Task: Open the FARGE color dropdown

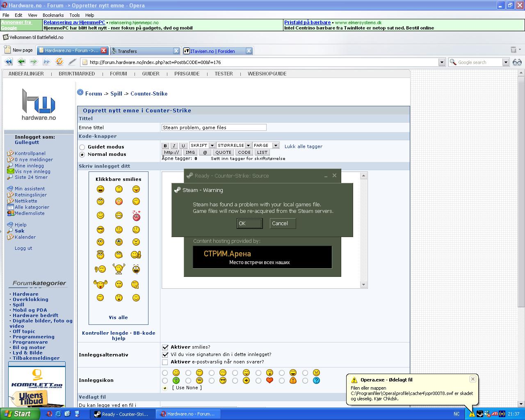Action: 266,145
